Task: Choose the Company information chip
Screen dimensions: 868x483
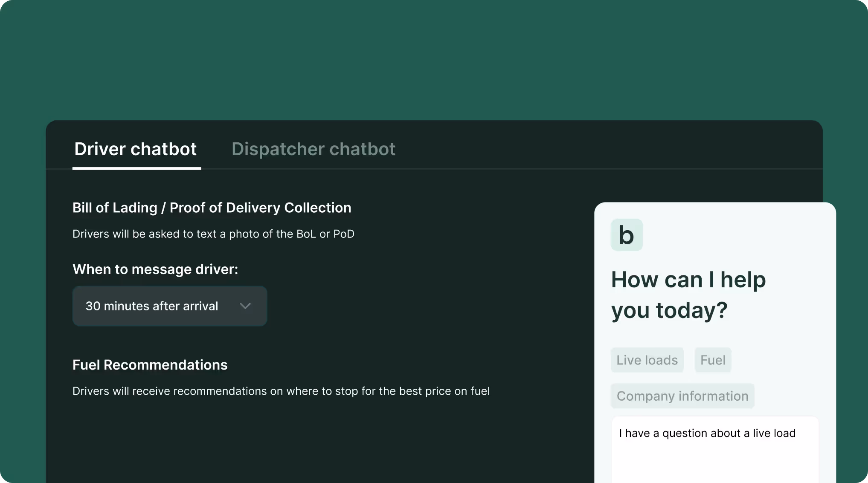Action: pyautogui.click(x=682, y=396)
